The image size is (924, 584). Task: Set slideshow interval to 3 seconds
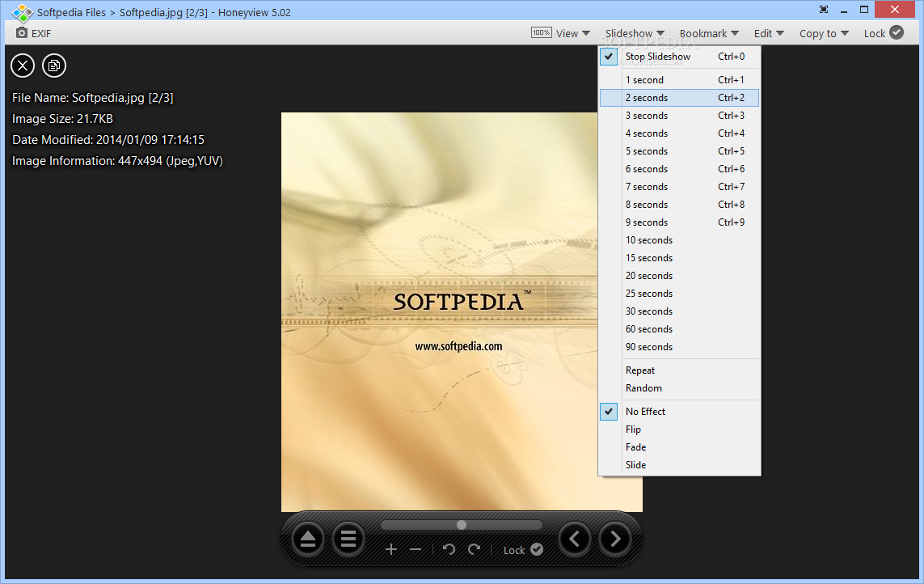[x=679, y=116]
